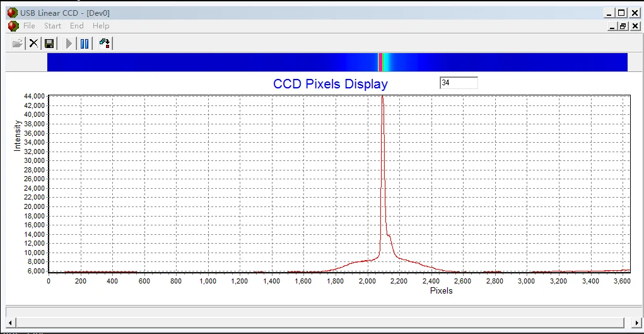Image resolution: width=644 pixels, height=334 pixels.
Task: Click the CCD Pixels Display title
Action: click(x=331, y=84)
